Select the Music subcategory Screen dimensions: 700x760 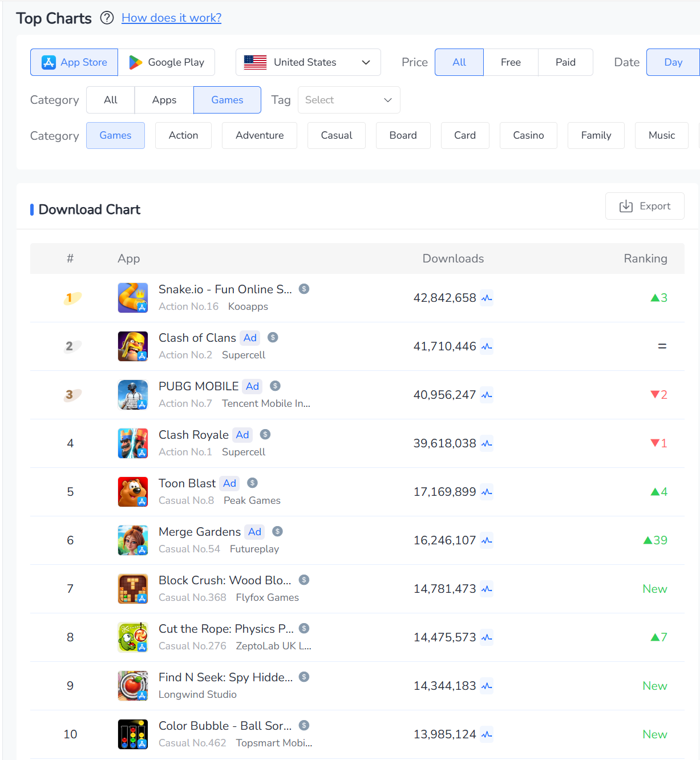pyautogui.click(x=662, y=135)
